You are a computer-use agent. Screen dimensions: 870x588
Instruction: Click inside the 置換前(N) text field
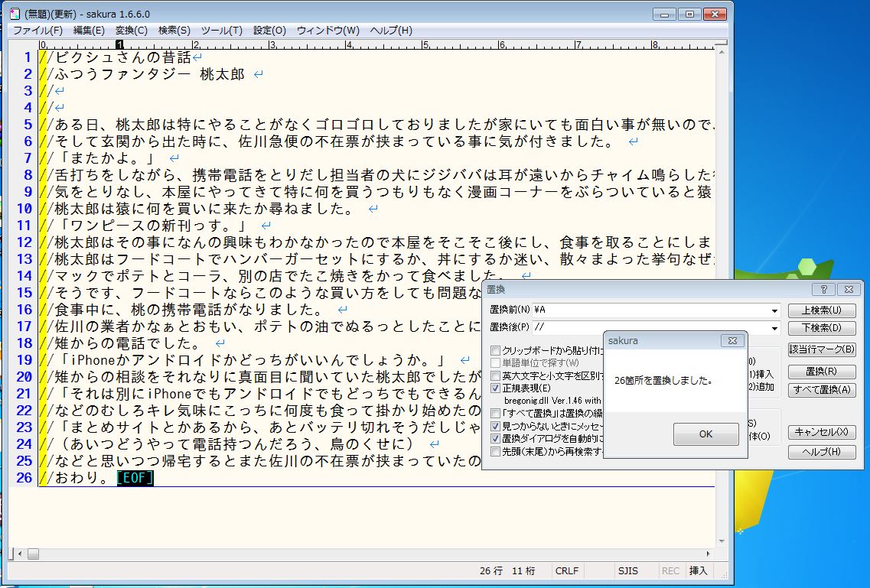click(650, 310)
